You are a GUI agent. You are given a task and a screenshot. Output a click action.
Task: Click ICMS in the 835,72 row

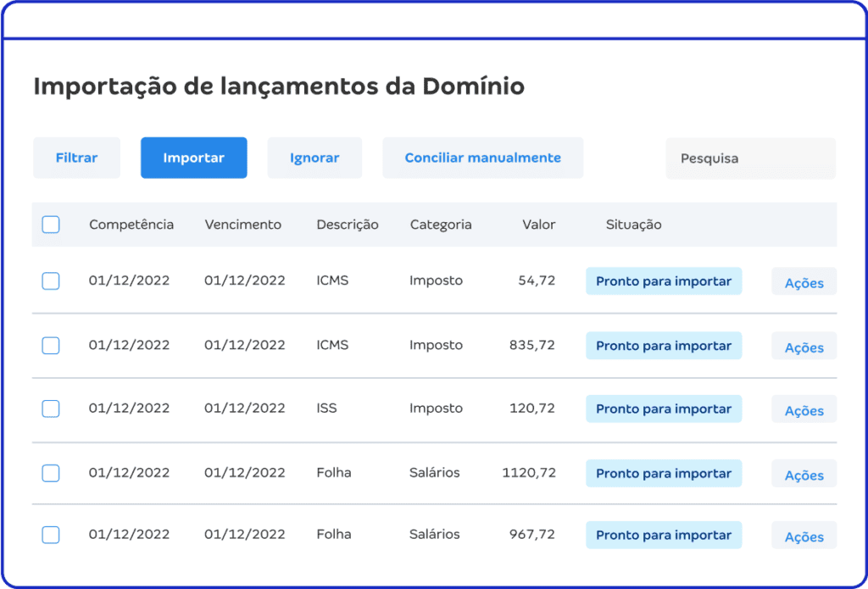(x=332, y=346)
